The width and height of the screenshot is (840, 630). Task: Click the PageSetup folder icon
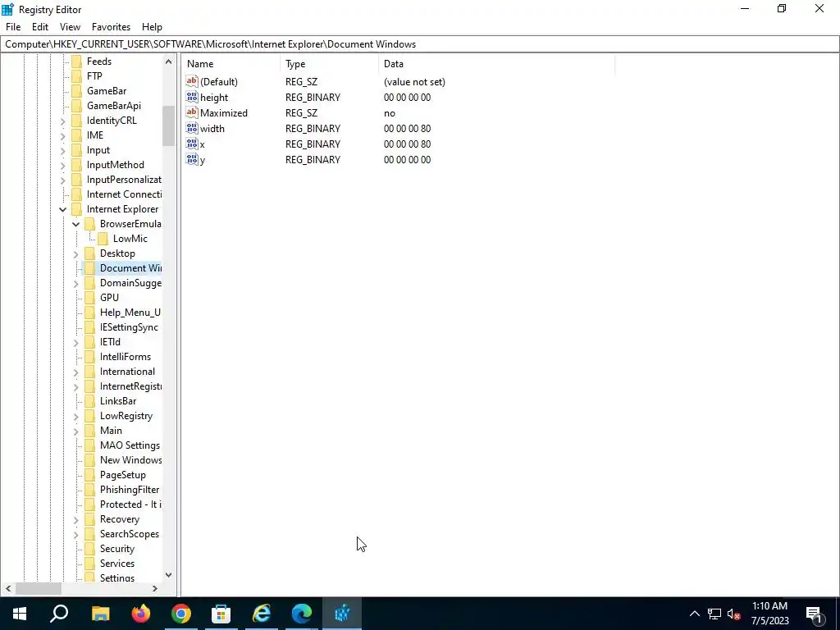(90, 475)
